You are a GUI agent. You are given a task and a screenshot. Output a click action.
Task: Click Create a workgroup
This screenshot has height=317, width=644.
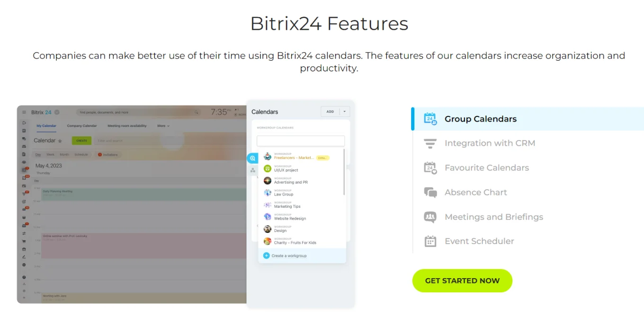click(x=289, y=255)
